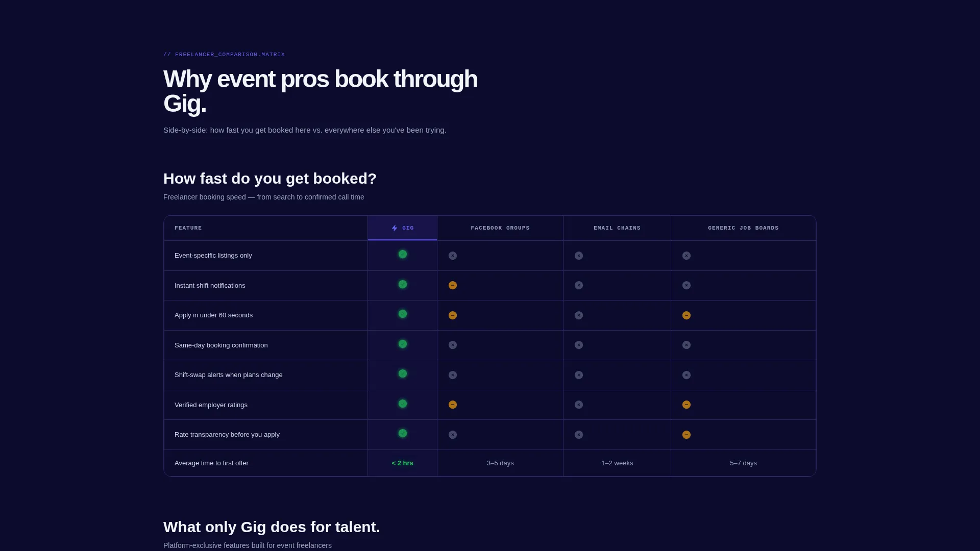Image resolution: width=980 pixels, height=551 pixels.
Task: Select the Generic Job Boards column header
Action: (743, 228)
